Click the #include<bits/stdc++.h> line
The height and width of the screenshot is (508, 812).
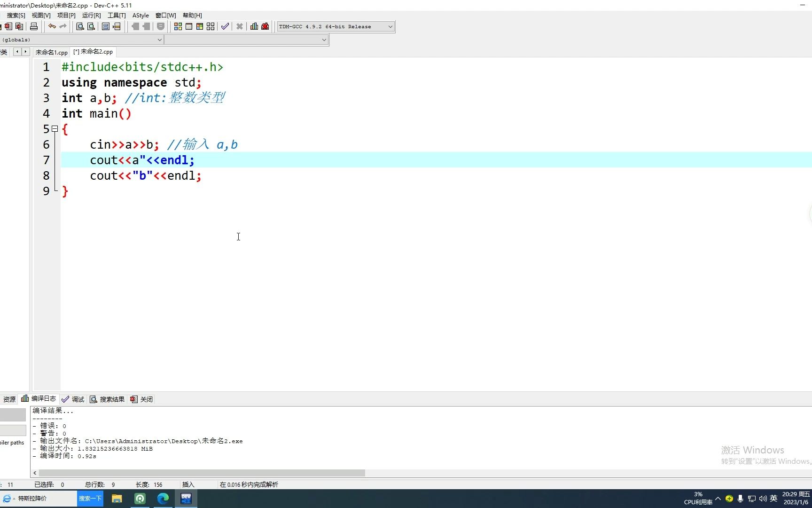click(x=142, y=67)
